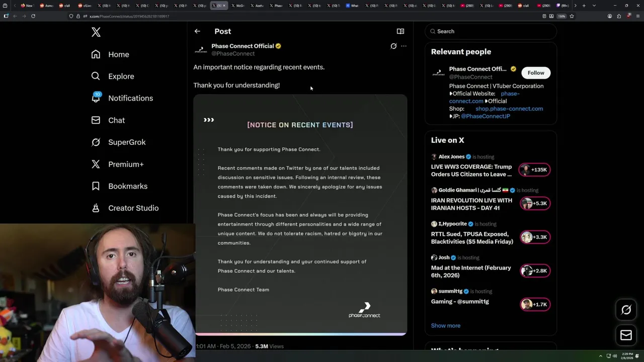
Task: Click the +5.3K listeners badge
Action: (535, 203)
